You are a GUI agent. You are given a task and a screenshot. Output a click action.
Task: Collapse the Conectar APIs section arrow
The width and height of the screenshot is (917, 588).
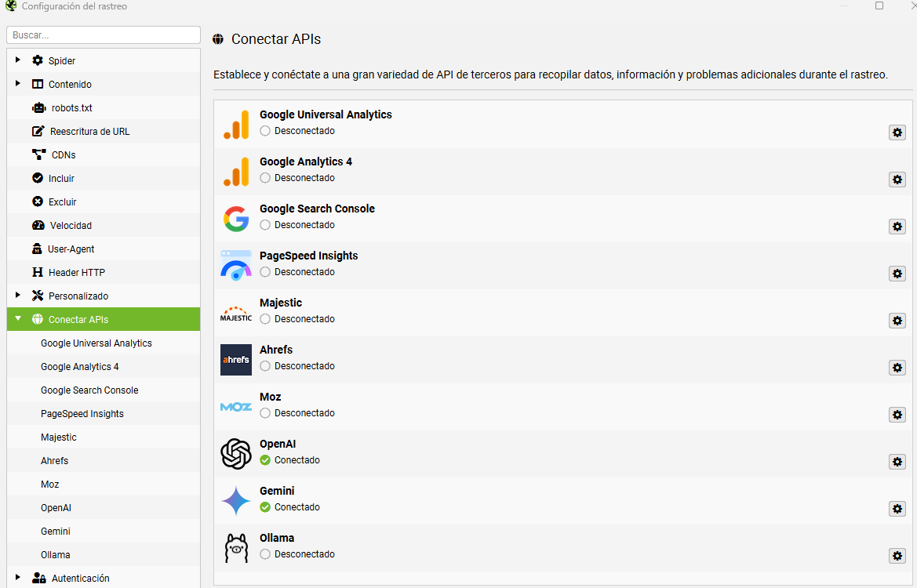17,318
